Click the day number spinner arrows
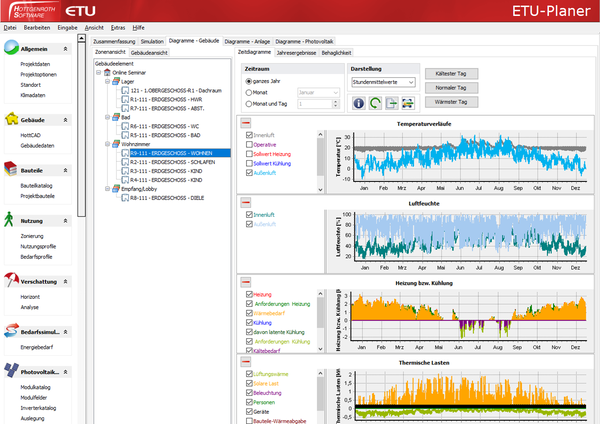This screenshot has height=424, width=600. pos(336,104)
